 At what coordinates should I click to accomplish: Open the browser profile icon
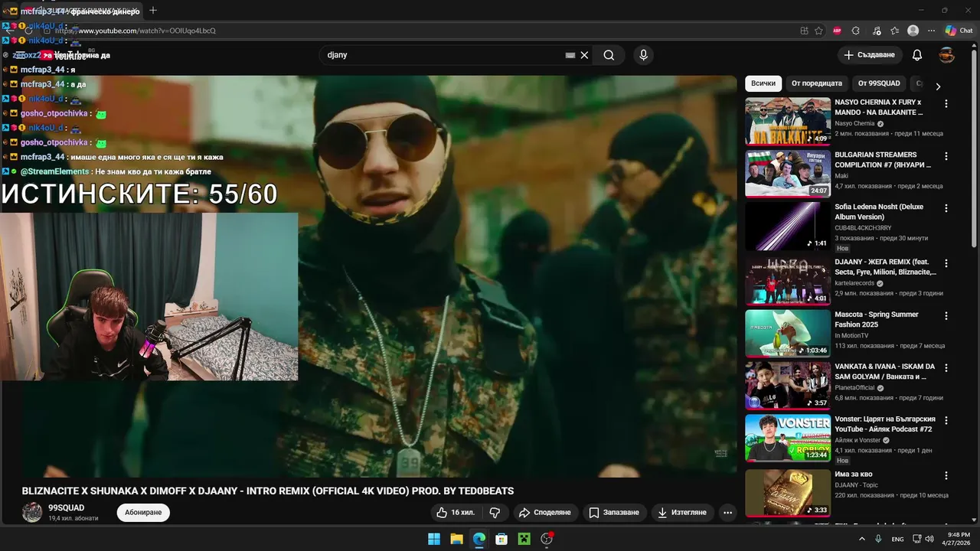coord(913,31)
